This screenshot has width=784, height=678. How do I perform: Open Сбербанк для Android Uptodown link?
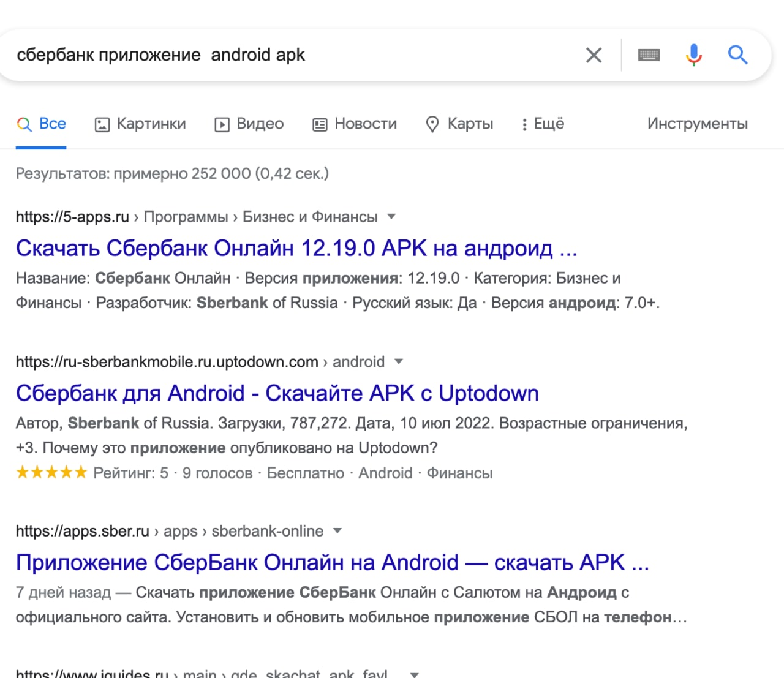[x=277, y=393]
